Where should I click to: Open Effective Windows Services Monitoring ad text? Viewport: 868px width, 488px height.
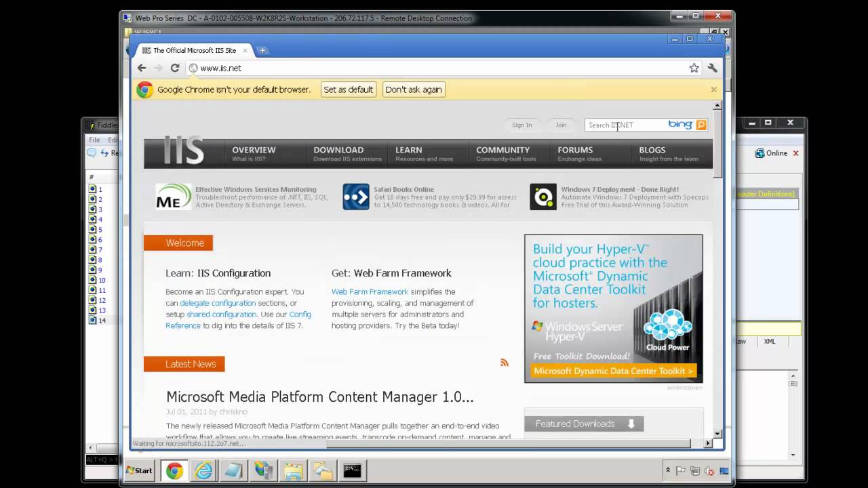tap(261, 197)
